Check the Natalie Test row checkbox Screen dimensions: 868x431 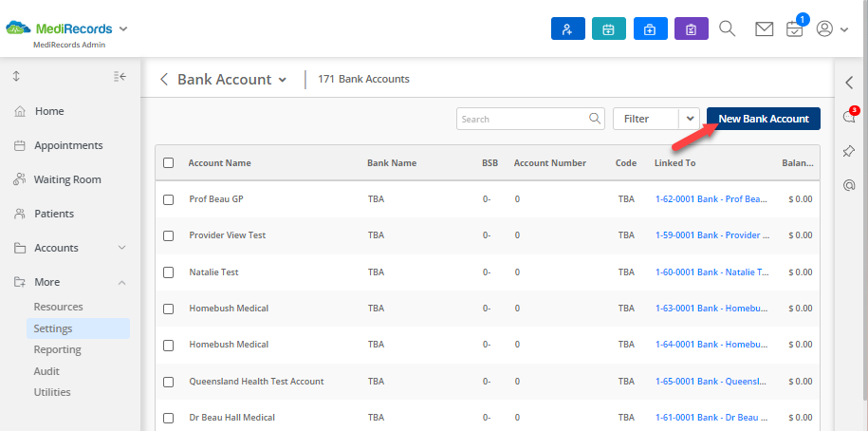coord(168,272)
